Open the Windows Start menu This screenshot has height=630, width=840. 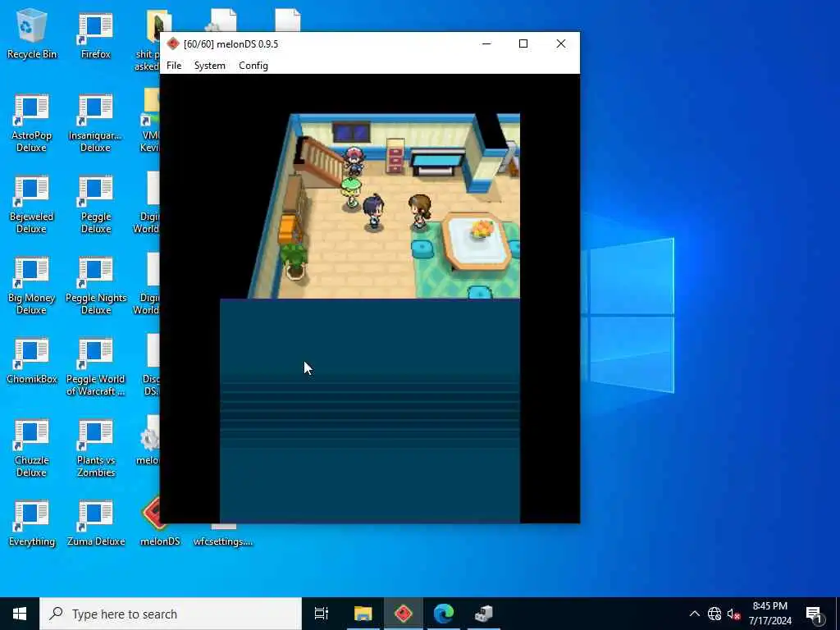click(x=20, y=614)
